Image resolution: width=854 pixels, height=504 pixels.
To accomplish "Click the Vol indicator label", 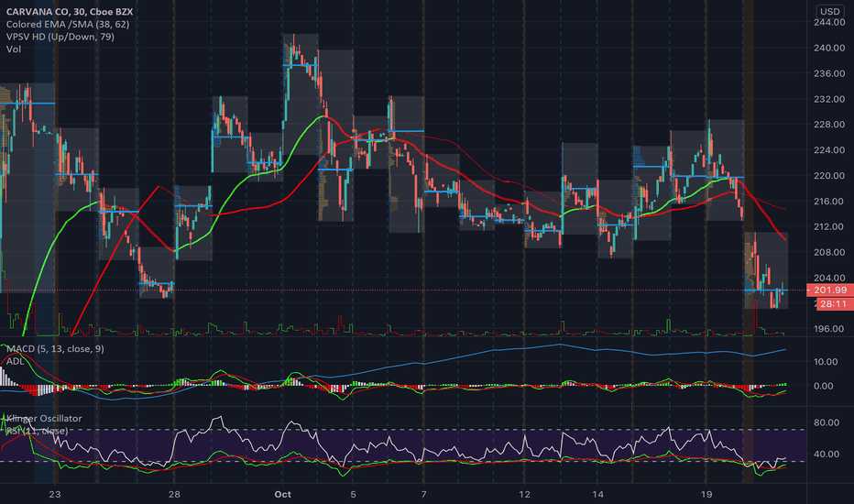I will pos(14,49).
